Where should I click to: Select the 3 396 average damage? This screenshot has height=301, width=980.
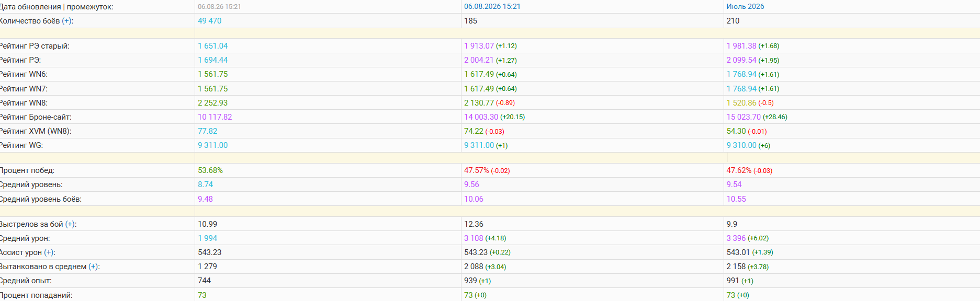(x=736, y=238)
